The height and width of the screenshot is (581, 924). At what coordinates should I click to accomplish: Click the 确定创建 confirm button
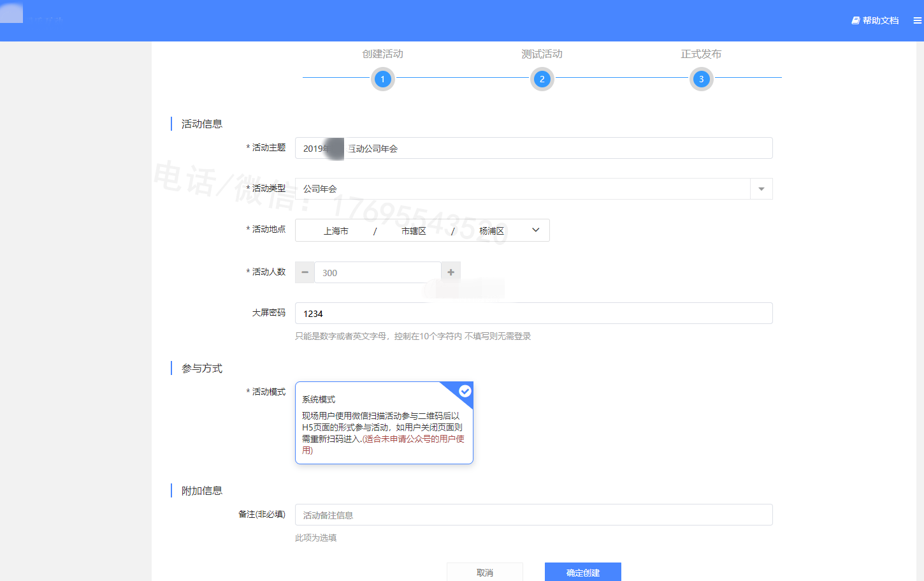tap(582, 572)
